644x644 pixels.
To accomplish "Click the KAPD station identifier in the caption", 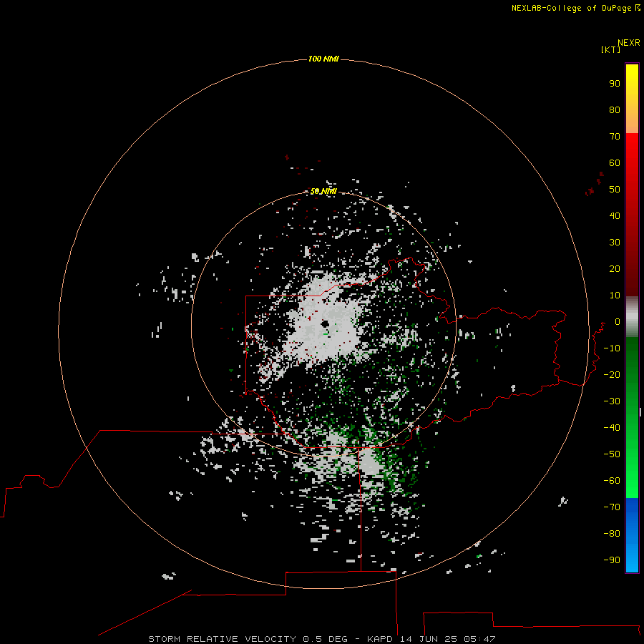I will [381, 639].
